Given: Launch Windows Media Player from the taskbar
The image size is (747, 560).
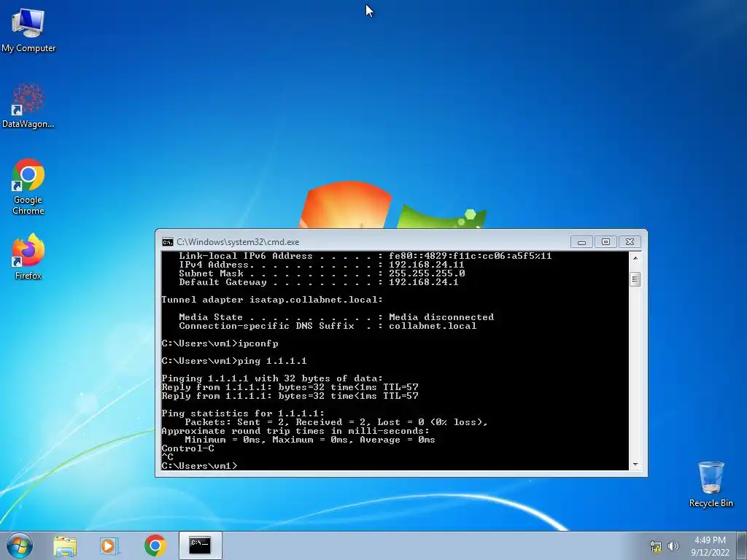Looking at the screenshot, I should [x=109, y=545].
